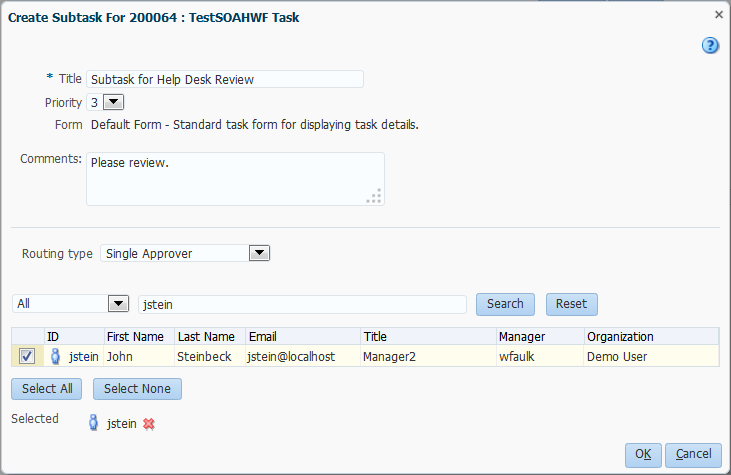Confirm with the OK button
Screen dimensions: 731x475
coord(643,455)
